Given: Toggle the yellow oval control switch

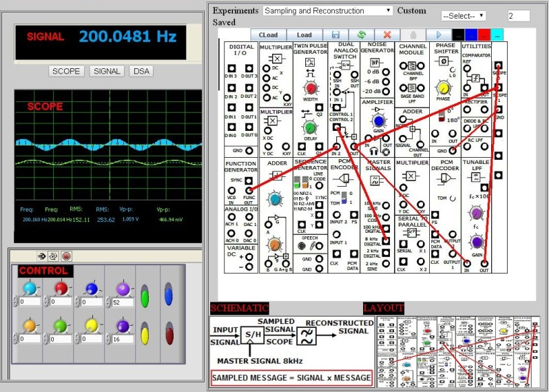Looking at the screenshot, I should click(x=145, y=335).
